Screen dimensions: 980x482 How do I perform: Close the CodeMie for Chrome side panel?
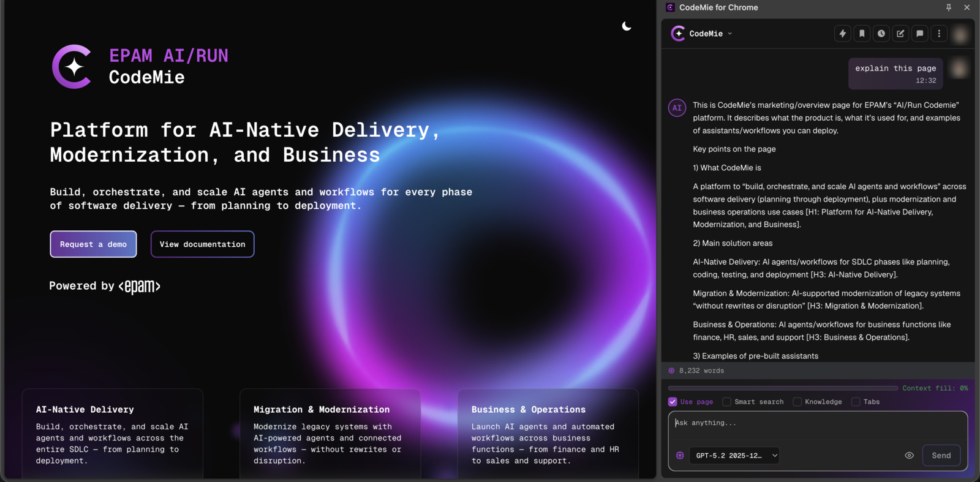tap(967, 7)
